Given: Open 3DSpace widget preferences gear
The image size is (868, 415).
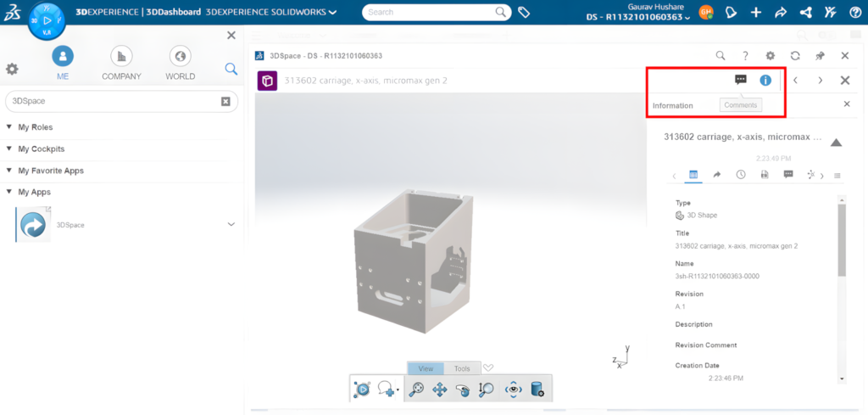Looking at the screenshot, I should pos(770,55).
